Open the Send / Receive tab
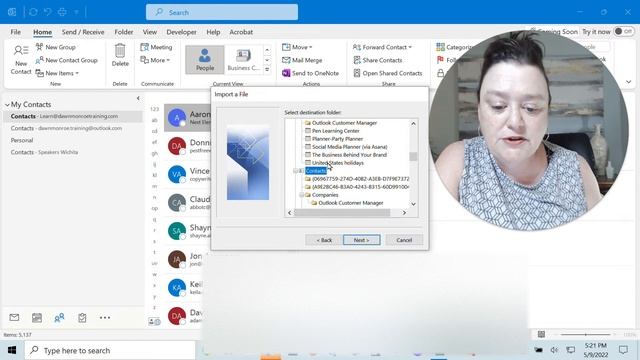Viewport: 640px width, 360px height. 83,32
